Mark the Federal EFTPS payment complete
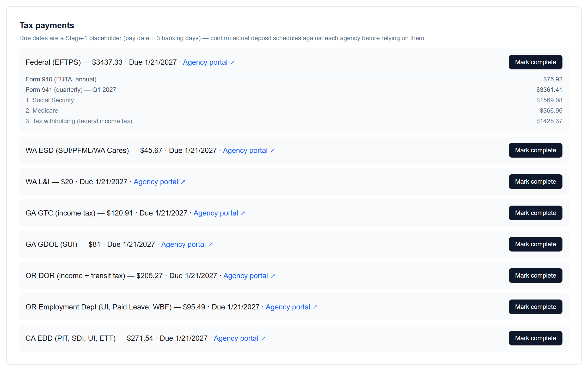588x371 pixels. [x=535, y=62]
